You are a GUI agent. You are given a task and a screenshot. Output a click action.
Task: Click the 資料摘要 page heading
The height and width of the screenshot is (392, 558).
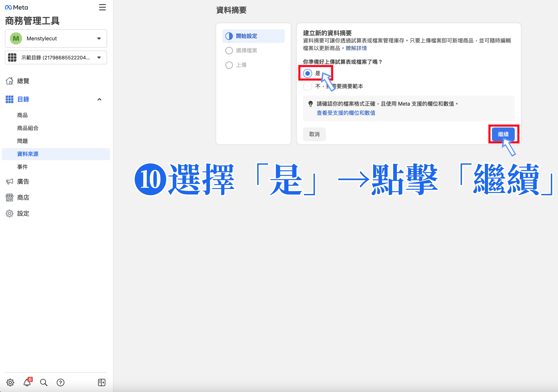click(x=231, y=10)
